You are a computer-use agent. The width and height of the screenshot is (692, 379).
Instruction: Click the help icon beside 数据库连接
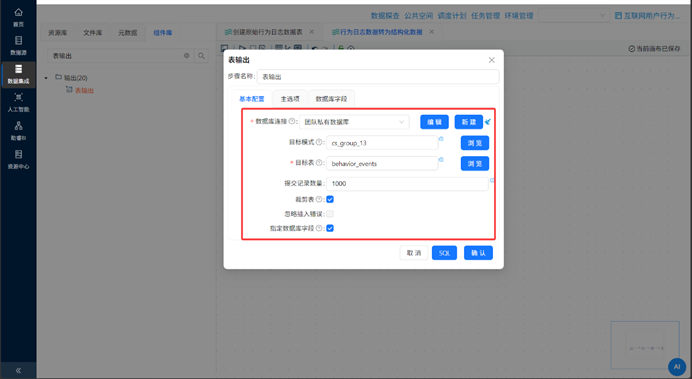(x=291, y=121)
